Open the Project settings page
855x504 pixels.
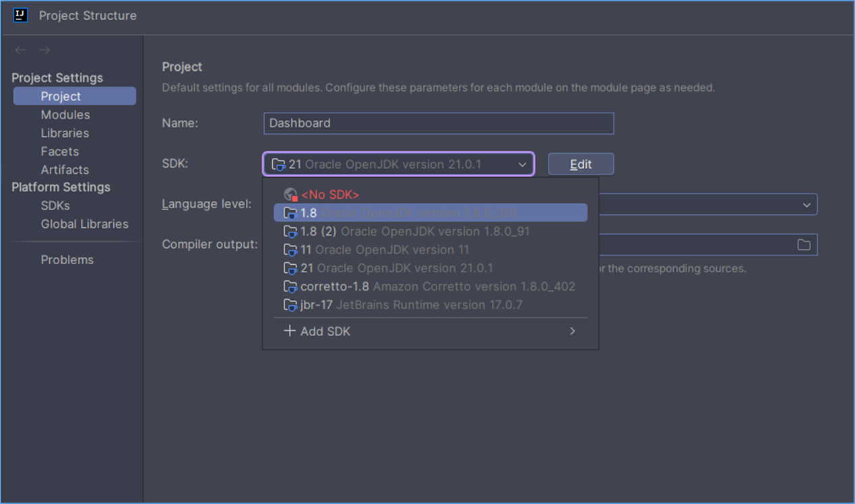[74, 96]
